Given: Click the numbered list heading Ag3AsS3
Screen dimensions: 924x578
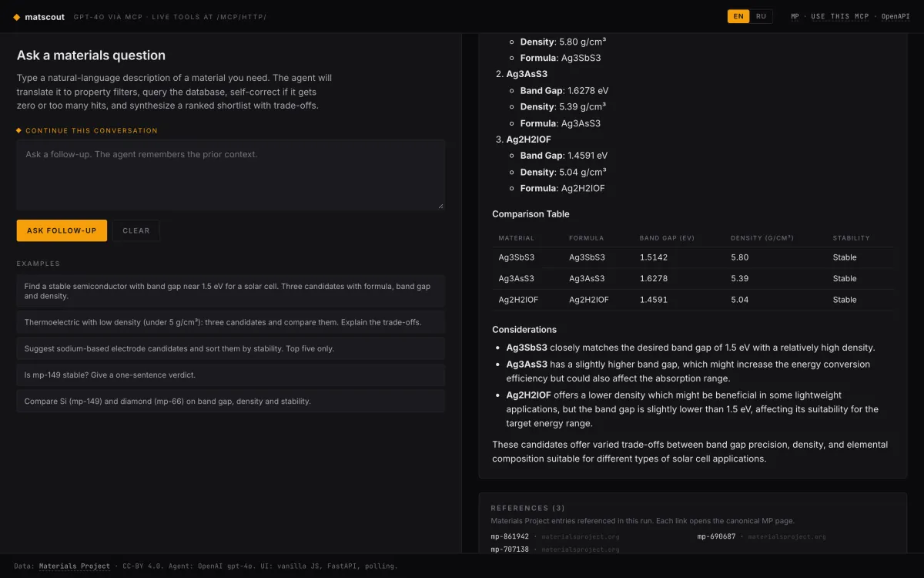Looking at the screenshot, I should (527, 74).
